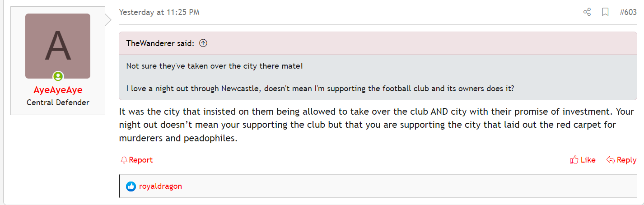Click the blue like reaction icon
644x205 pixels.
coord(131,186)
